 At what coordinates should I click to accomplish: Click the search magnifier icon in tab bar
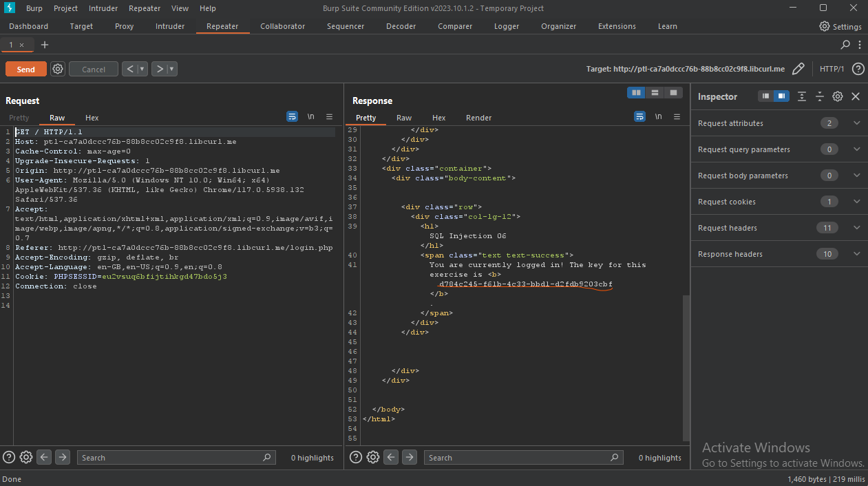[846, 45]
